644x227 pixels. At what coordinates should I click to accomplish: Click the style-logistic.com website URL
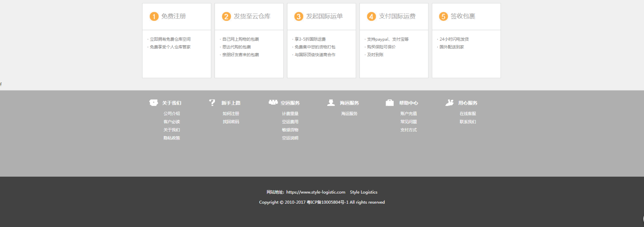click(316, 192)
